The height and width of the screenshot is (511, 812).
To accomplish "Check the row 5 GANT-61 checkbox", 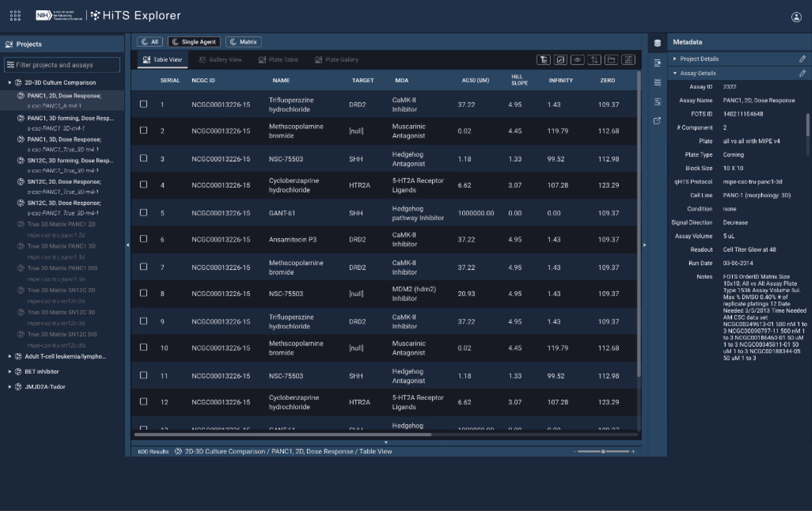I will pyautogui.click(x=144, y=212).
